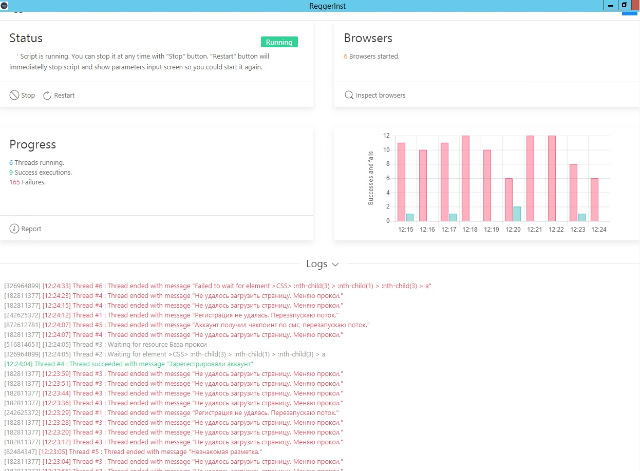Click the Inspect browsers magnifier icon

click(x=348, y=96)
